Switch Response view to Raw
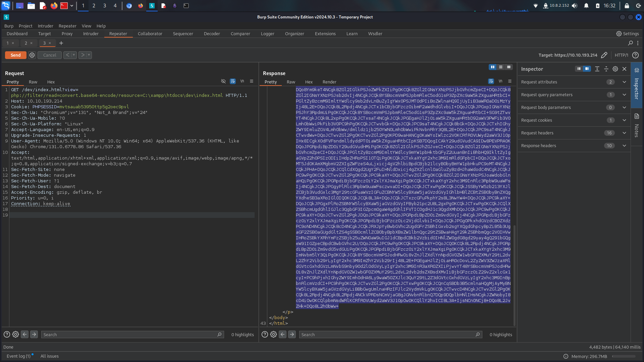Image resolution: width=644 pixels, height=362 pixels. click(291, 82)
